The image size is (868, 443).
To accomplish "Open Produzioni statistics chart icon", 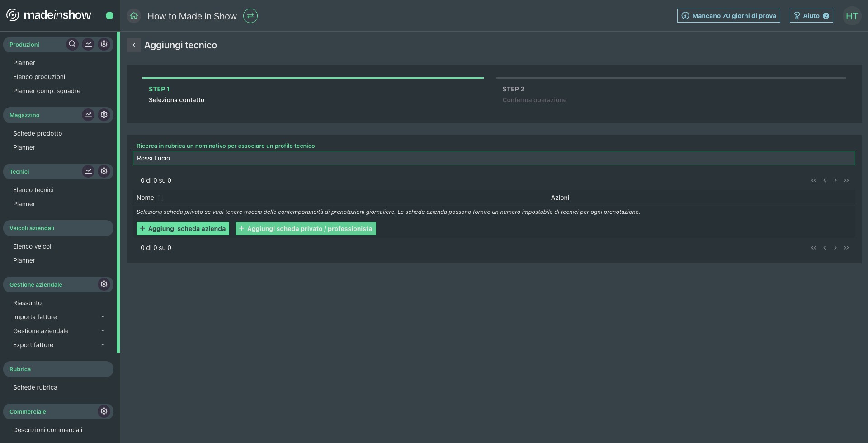I will tap(88, 44).
